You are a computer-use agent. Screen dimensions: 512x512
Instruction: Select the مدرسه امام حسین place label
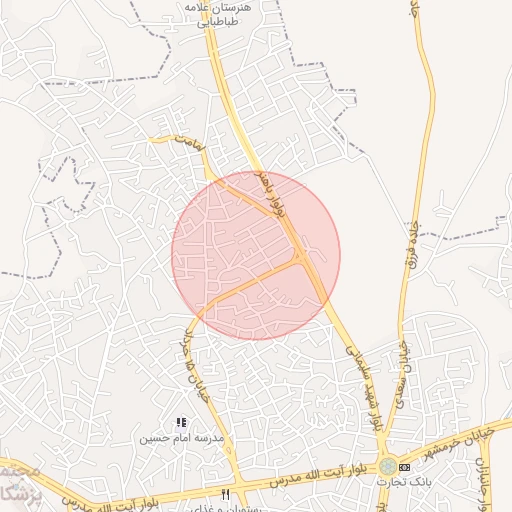coord(181,438)
